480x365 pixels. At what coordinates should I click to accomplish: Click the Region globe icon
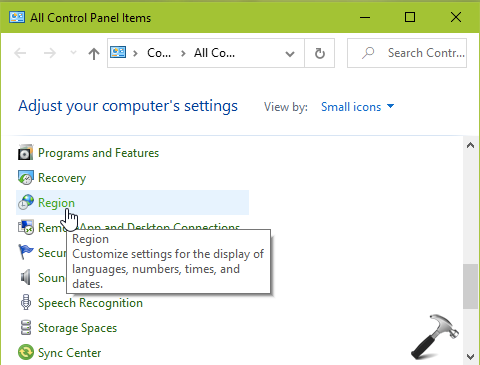click(x=26, y=203)
